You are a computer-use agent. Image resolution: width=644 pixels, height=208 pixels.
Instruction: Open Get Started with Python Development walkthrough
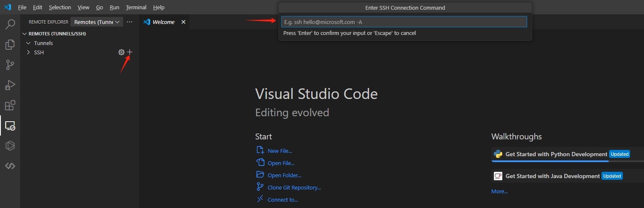568,154
